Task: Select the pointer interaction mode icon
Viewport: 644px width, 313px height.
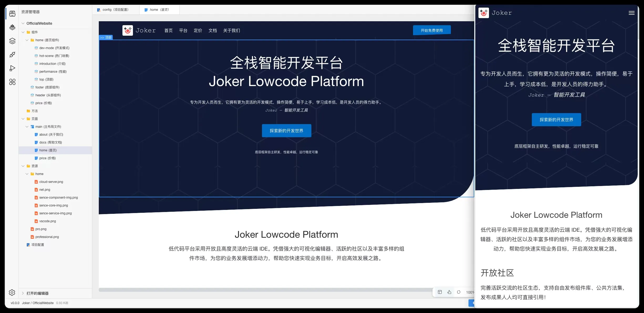Action: pyautogui.click(x=450, y=292)
